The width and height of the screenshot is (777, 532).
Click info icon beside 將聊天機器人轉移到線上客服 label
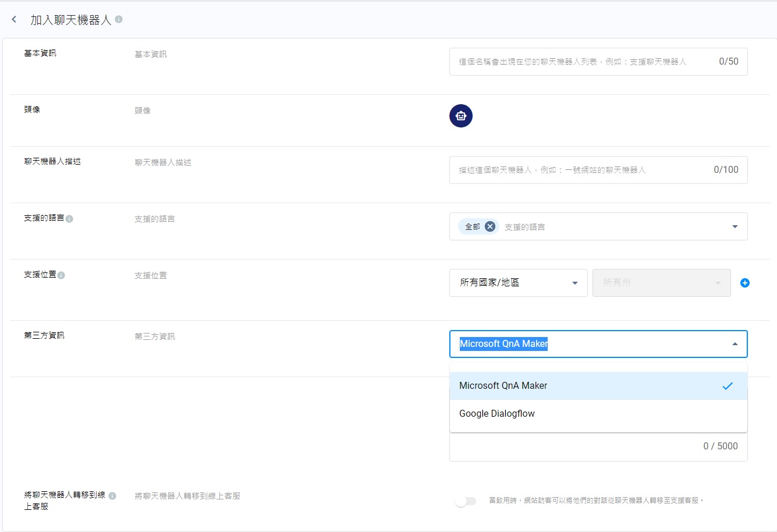pos(112,496)
